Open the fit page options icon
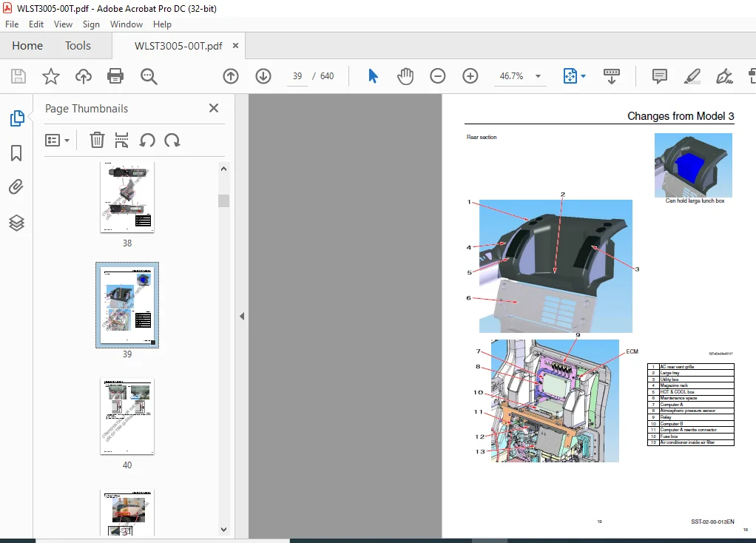The image size is (756, 543). pyautogui.click(x=570, y=76)
